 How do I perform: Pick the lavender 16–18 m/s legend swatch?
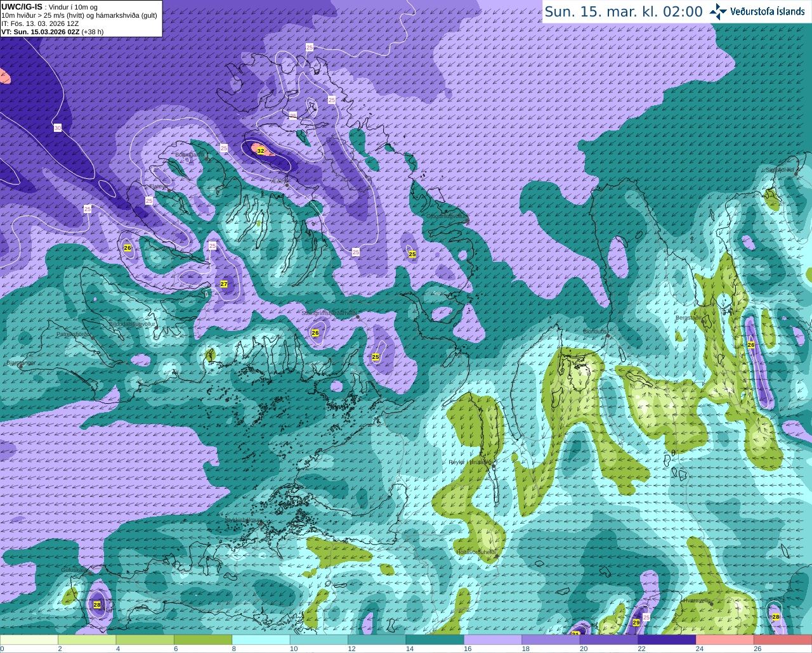pyautogui.click(x=493, y=640)
